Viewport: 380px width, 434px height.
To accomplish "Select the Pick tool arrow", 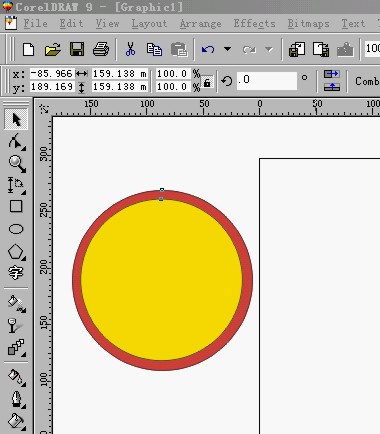I will tap(16, 119).
